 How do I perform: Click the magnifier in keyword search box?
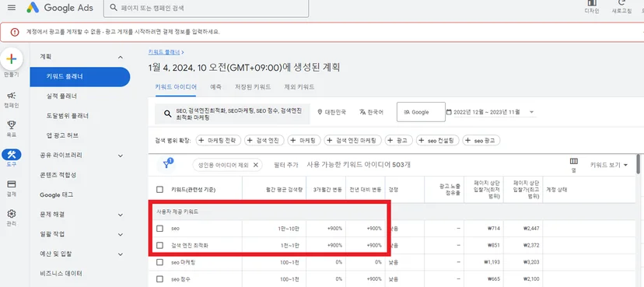point(167,114)
